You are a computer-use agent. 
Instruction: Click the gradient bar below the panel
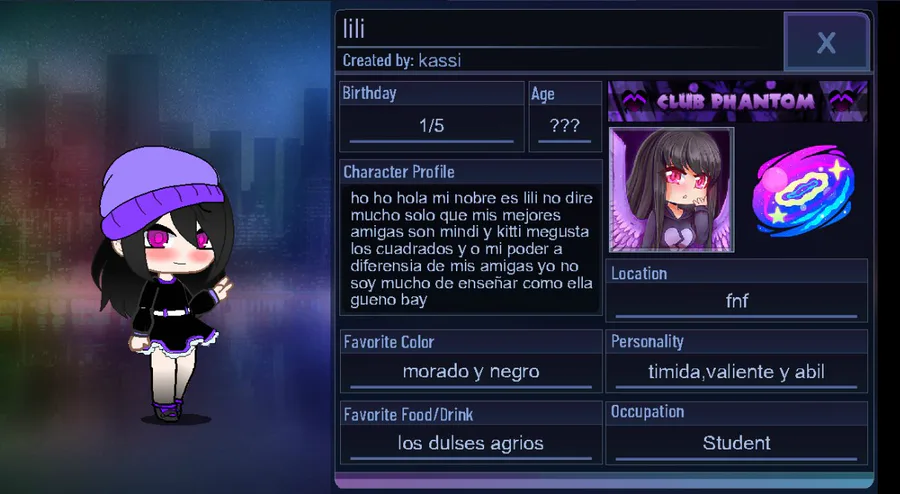604,480
